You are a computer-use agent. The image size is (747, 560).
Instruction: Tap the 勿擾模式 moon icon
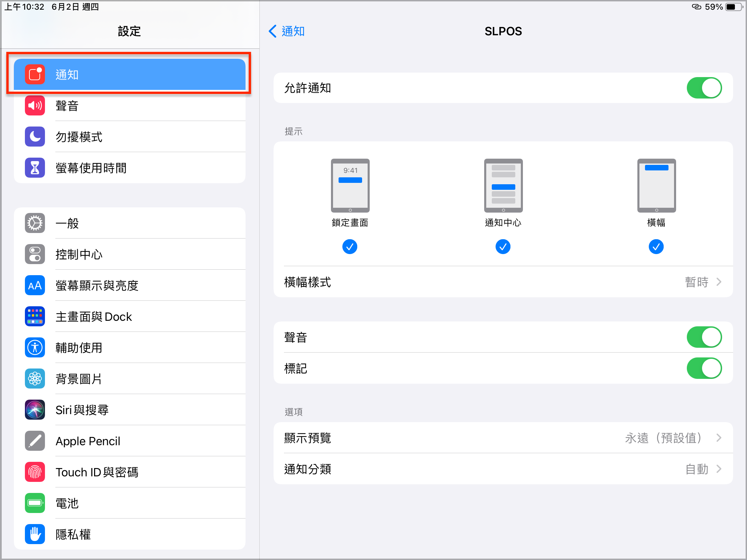click(35, 137)
